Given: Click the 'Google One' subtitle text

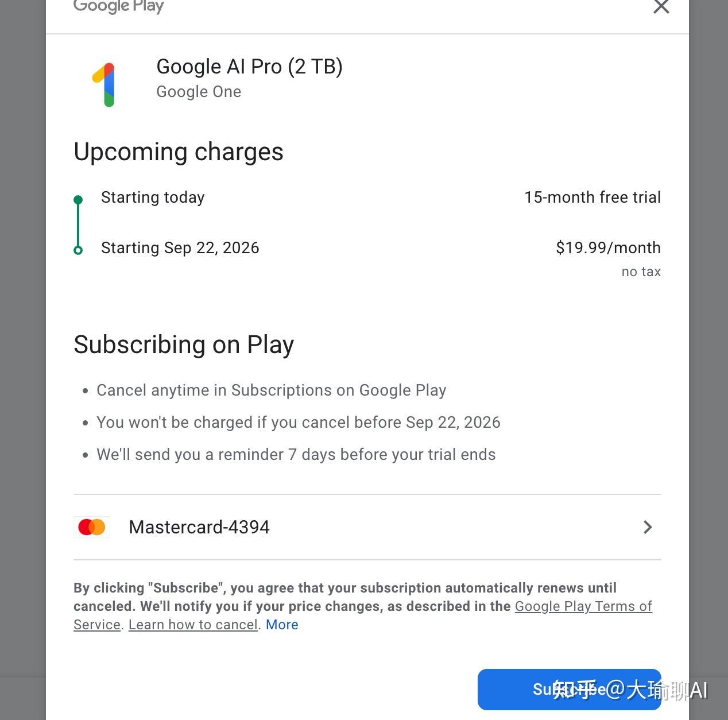Looking at the screenshot, I should point(199,92).
